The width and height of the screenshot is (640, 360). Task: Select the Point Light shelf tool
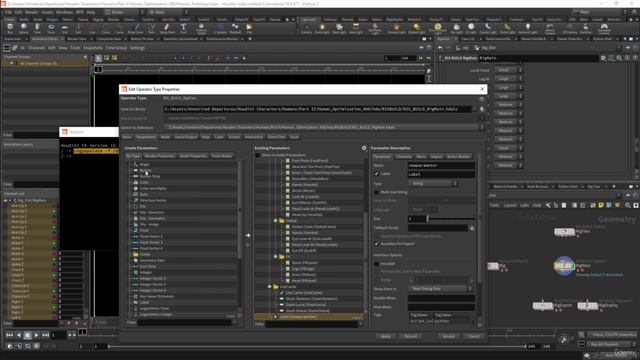tap(322, 28)
